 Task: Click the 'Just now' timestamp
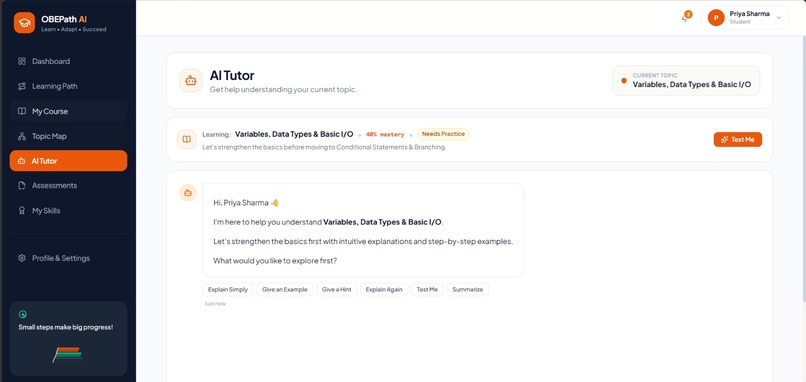[x=215, y=304]
